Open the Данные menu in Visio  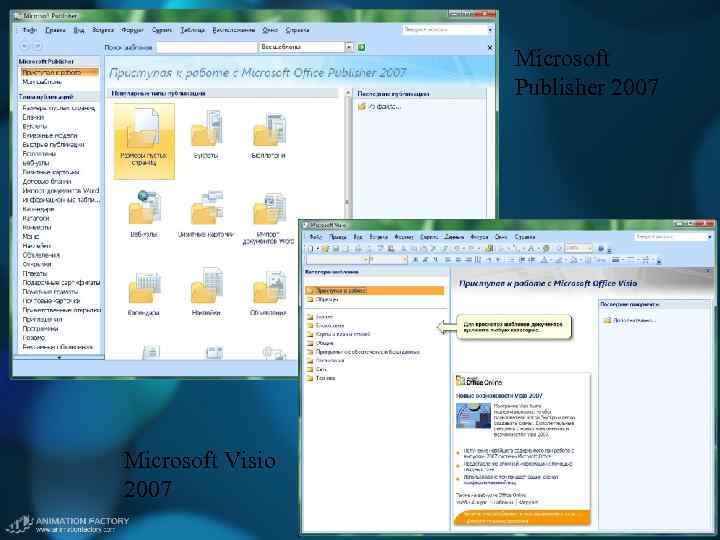pyautogui.click(x=454, y=237)
